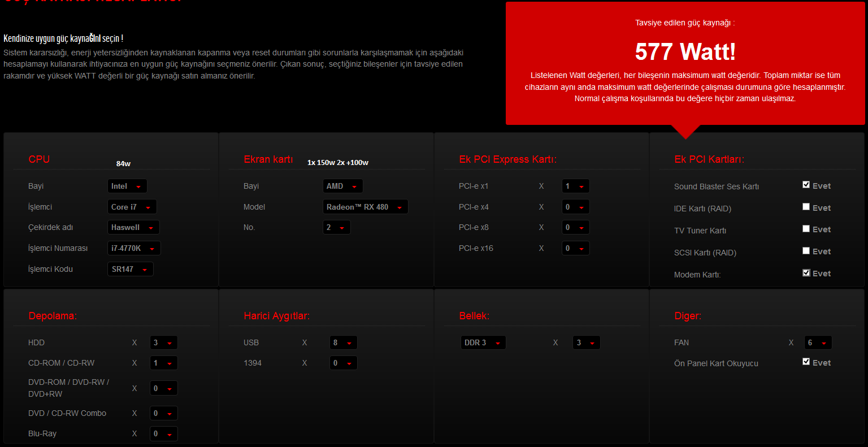The image size is (868, 447).
Task: Enable the SCSI Kartı (RAID) checkbox
Action: (806, 251)
